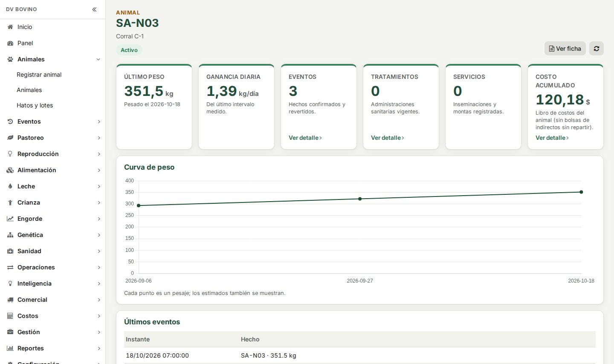The image size is (614, 364).
Task: Open Ver detalle in the Eventos card
Action: tap(305, 138)
